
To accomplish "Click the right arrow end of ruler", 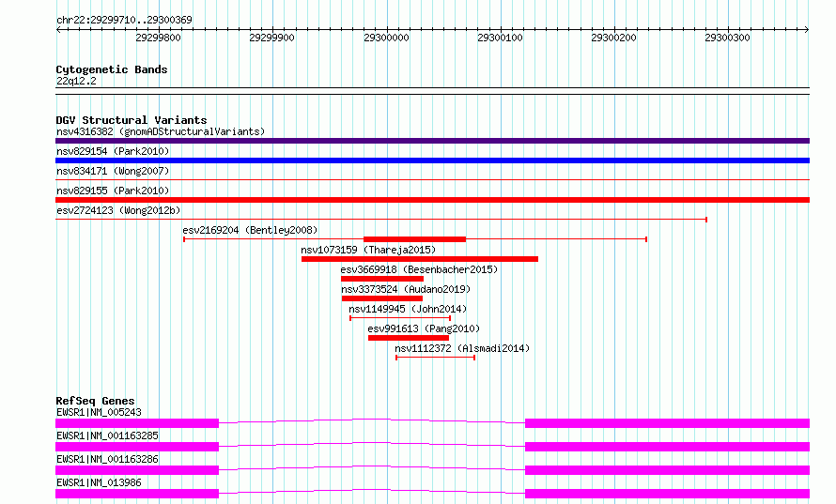I will 807,29.
